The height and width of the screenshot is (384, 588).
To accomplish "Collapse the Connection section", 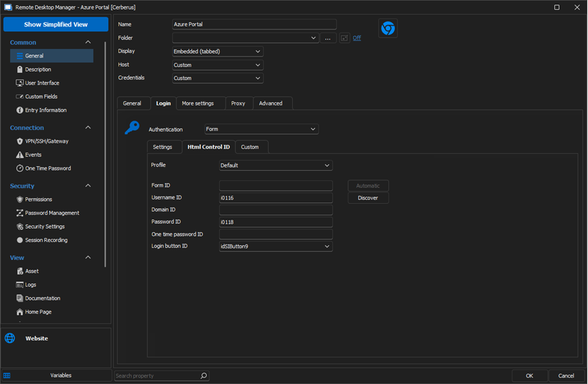I will coord(88,127).
